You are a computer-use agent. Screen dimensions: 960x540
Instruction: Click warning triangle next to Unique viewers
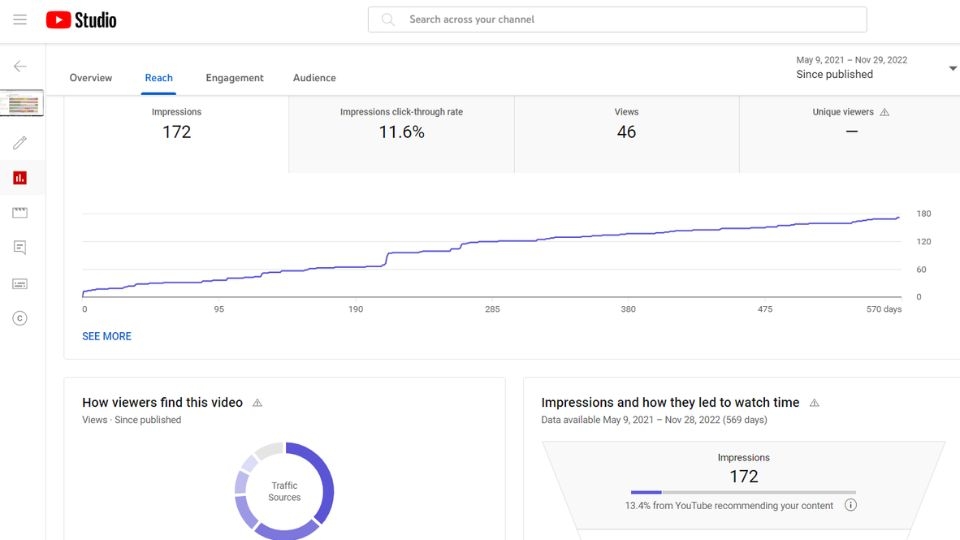click(x=884, y=113)
